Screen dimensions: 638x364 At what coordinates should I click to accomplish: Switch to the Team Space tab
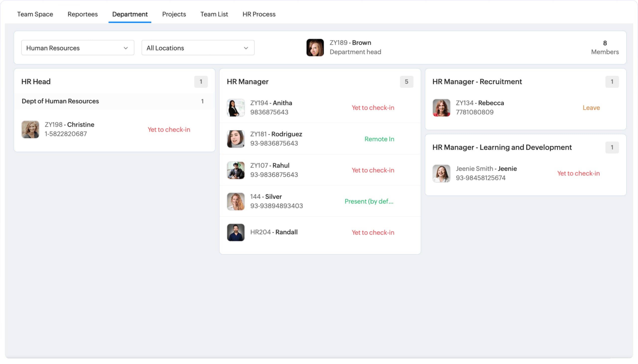(x=35, y=14)
